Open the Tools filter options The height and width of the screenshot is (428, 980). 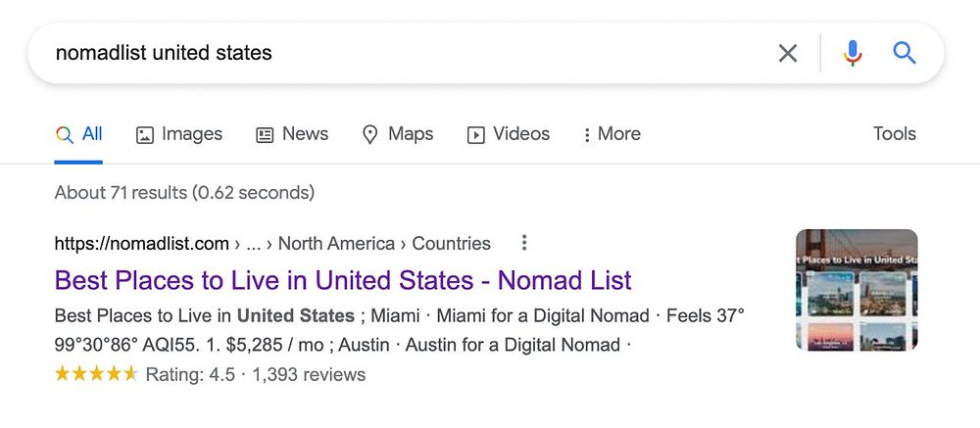[x=895, y=134]
